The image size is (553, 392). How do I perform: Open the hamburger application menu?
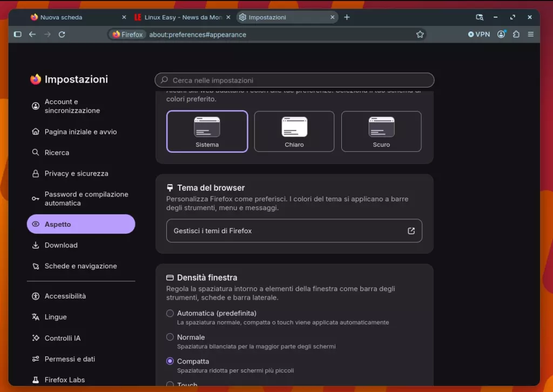click(531, 34)
